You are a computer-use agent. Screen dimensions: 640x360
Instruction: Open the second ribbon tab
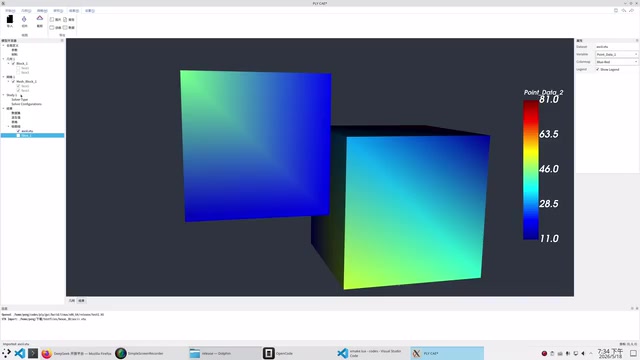[x=26, y=11]
